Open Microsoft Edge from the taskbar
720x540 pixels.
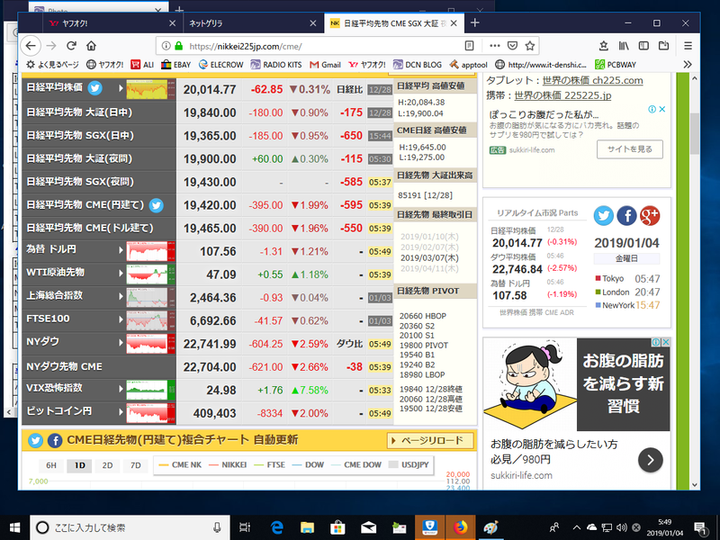[278, 527]
